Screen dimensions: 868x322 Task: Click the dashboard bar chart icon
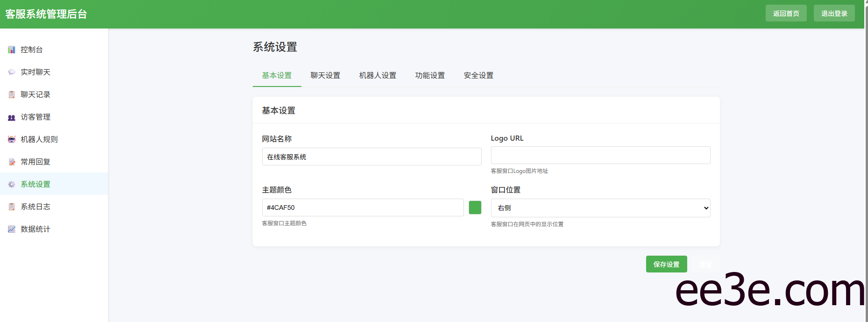coord(12,50)
